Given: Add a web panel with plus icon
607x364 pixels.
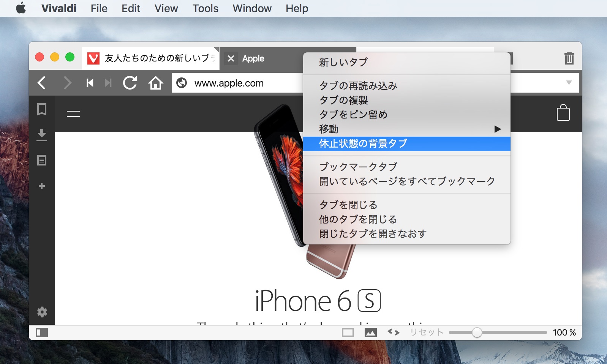Looking at the screenshot, I should point(42,186).
